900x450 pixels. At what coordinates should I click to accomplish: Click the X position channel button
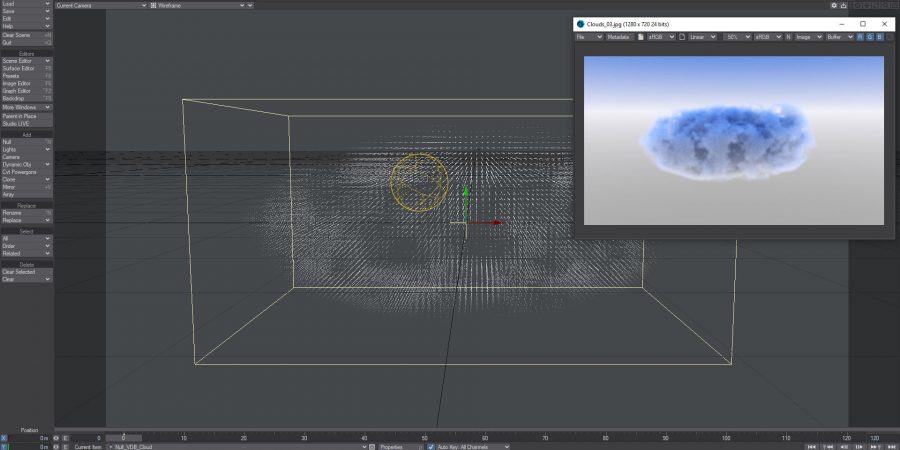(x=4, y=438)
